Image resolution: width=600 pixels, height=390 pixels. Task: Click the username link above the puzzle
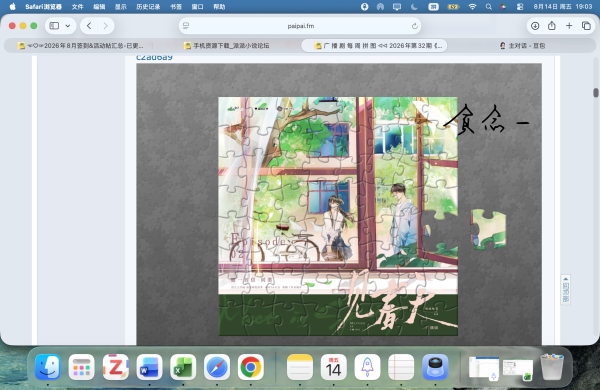click(x=154, y=58)
